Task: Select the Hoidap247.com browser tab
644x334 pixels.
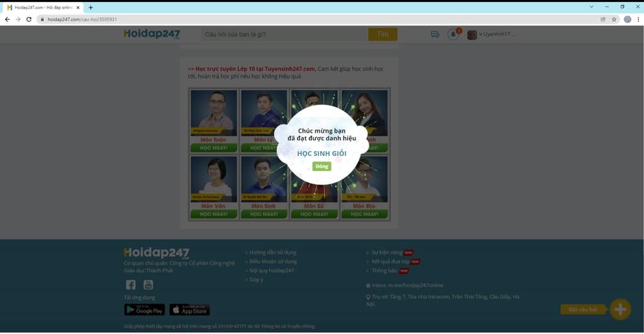Action: click(43, 8)
